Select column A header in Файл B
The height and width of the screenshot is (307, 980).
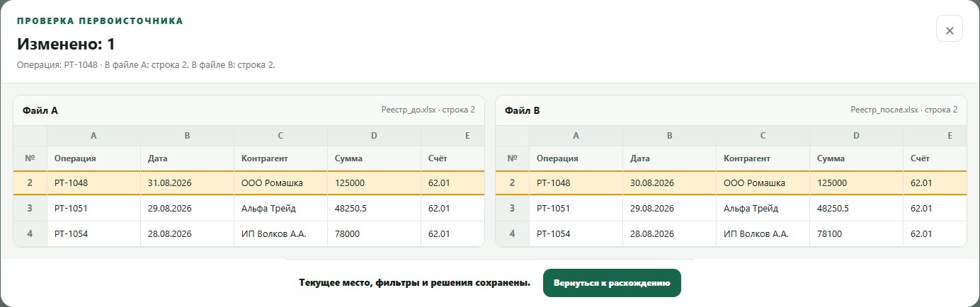tap(576, 135)
